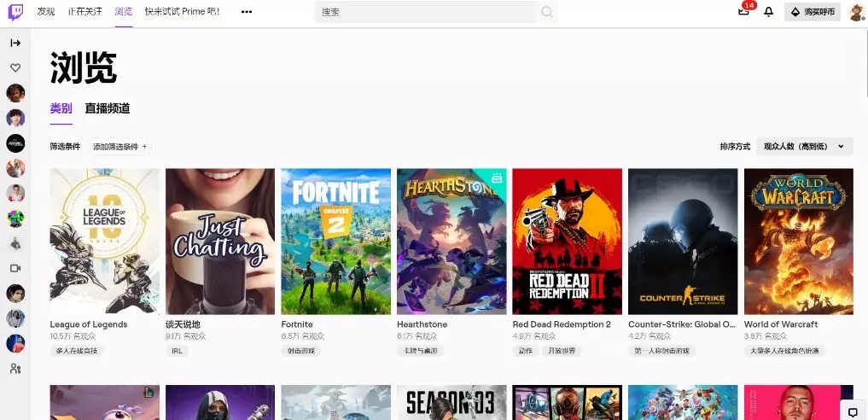
Task: Click 4.9万 名观众 viewer count
Action: (535, 336)
